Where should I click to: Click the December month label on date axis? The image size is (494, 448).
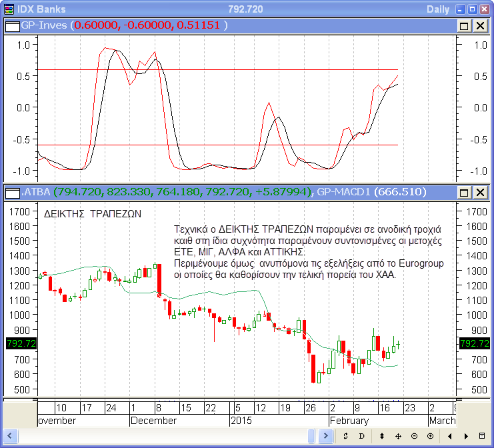153,421
